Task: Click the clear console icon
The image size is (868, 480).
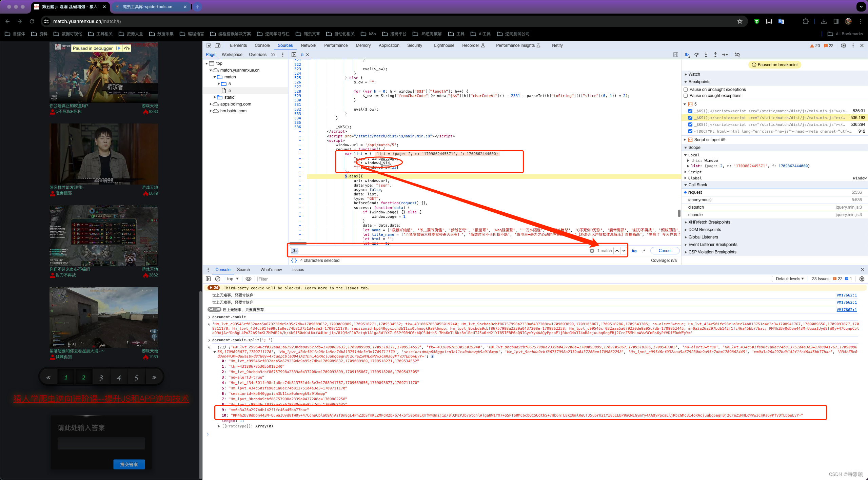Action: (217, 279)
